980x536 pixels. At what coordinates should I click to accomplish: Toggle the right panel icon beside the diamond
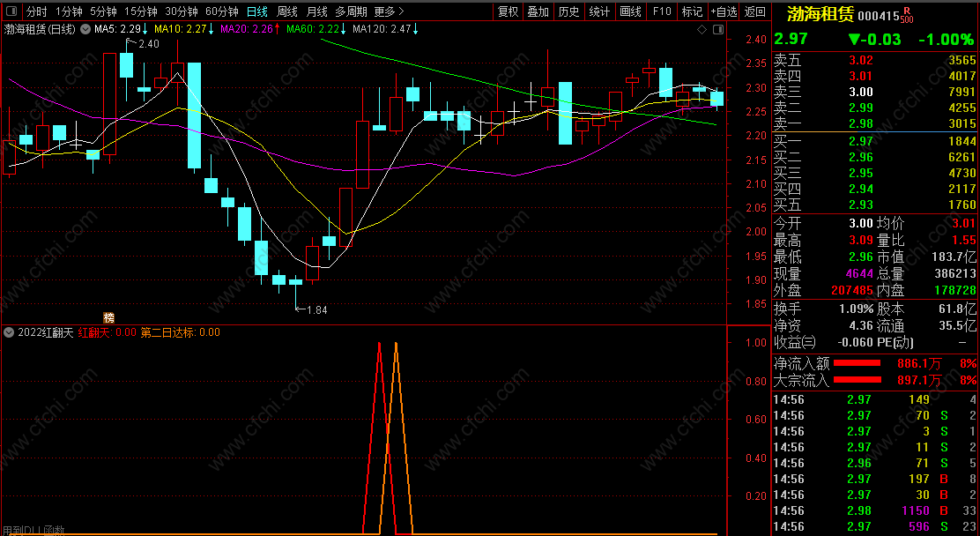coord(718,29)
